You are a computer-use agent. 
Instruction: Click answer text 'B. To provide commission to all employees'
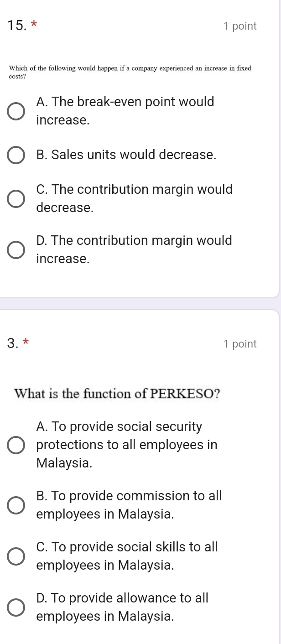pos(129,505)
